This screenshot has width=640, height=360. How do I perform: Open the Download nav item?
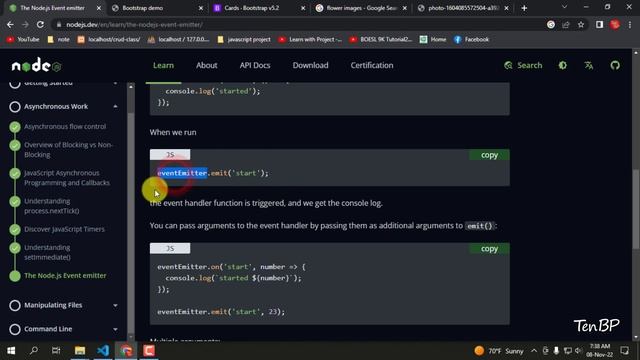[310, 65]
